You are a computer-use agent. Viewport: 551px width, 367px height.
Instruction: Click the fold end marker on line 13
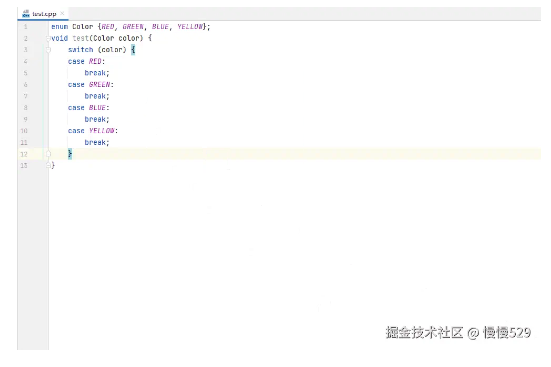click(x=48, y=166)
